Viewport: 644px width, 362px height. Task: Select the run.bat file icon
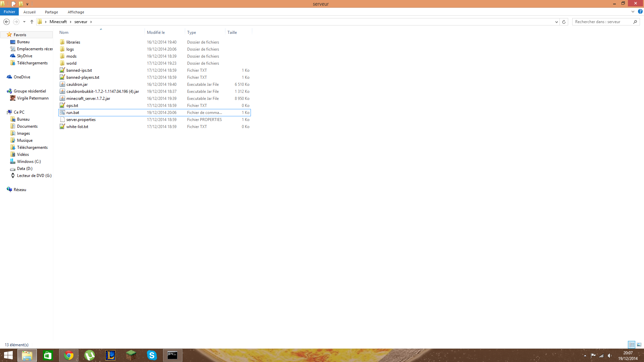(x=62, y=112)
